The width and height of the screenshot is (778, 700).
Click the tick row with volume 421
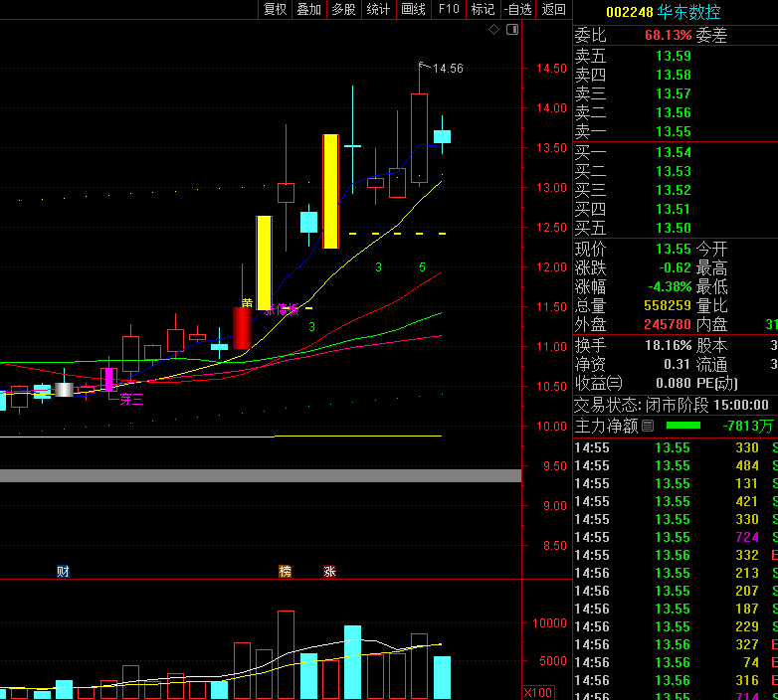[x=676, y=501]
